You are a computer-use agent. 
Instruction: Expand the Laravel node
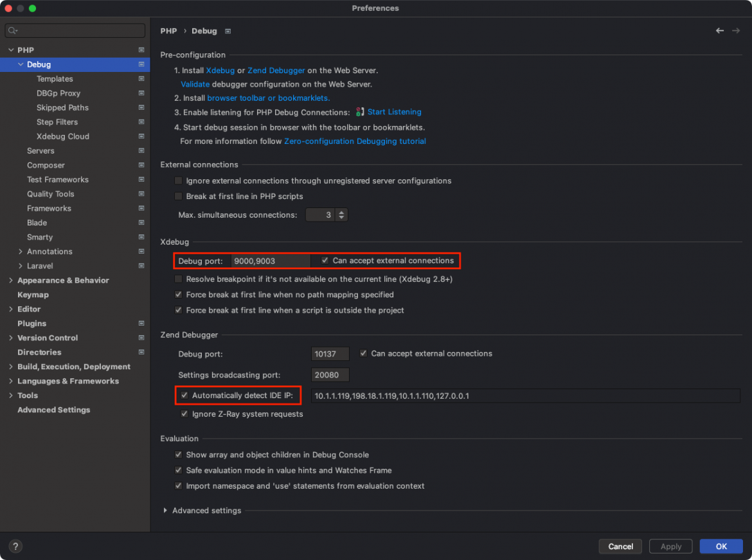[21, 265]
